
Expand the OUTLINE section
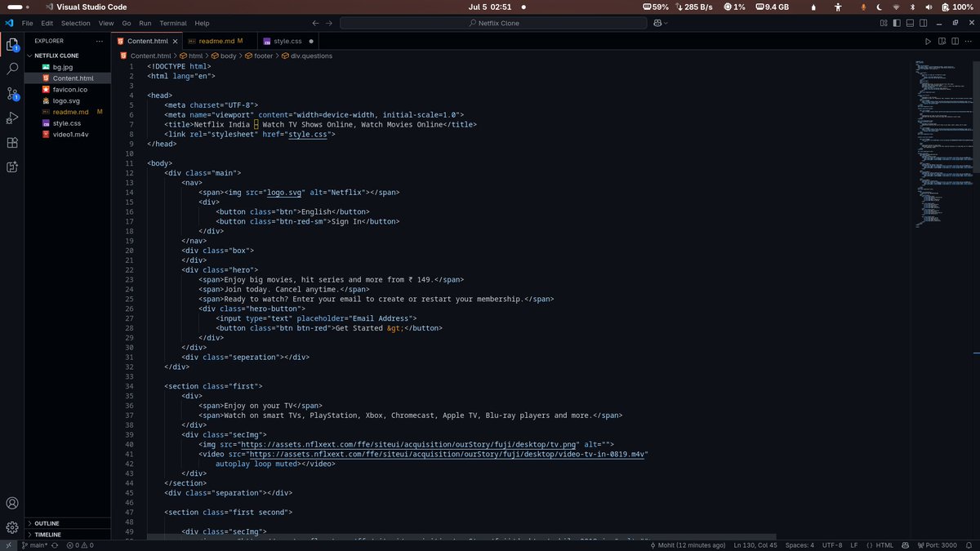point(68,523)
